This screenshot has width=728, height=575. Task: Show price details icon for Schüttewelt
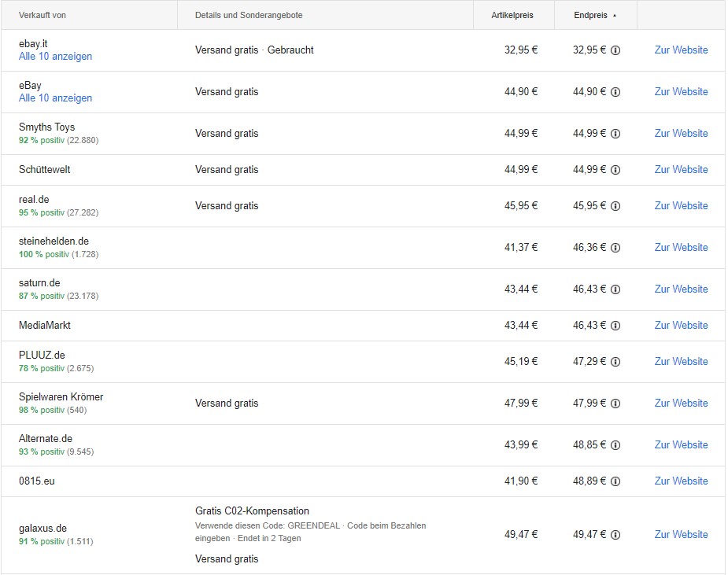tap(615, 171)
